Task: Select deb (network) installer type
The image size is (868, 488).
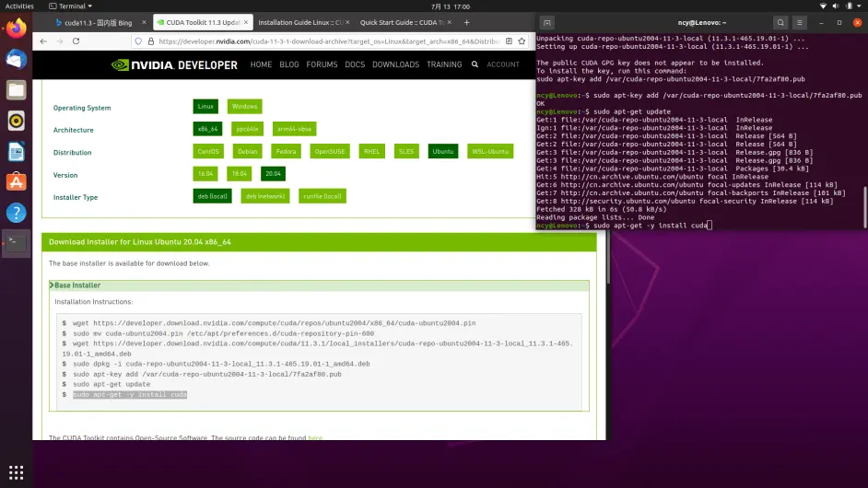Action: [x=265, y=196]
